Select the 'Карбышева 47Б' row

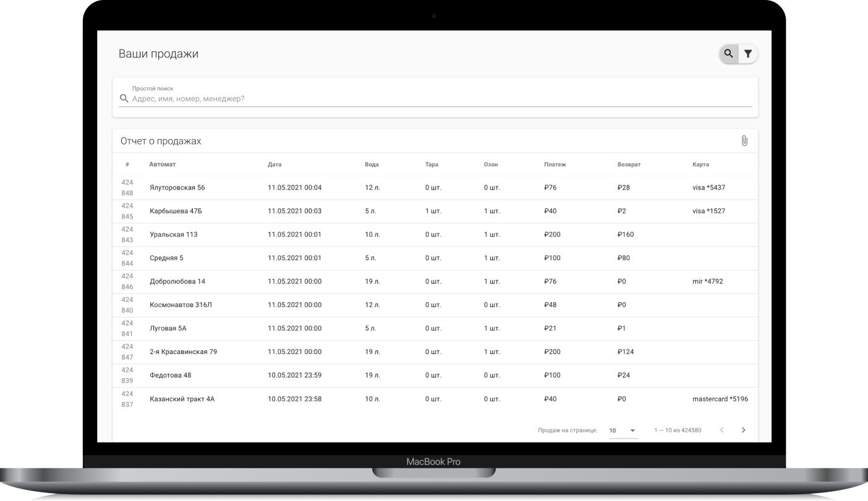435,211
